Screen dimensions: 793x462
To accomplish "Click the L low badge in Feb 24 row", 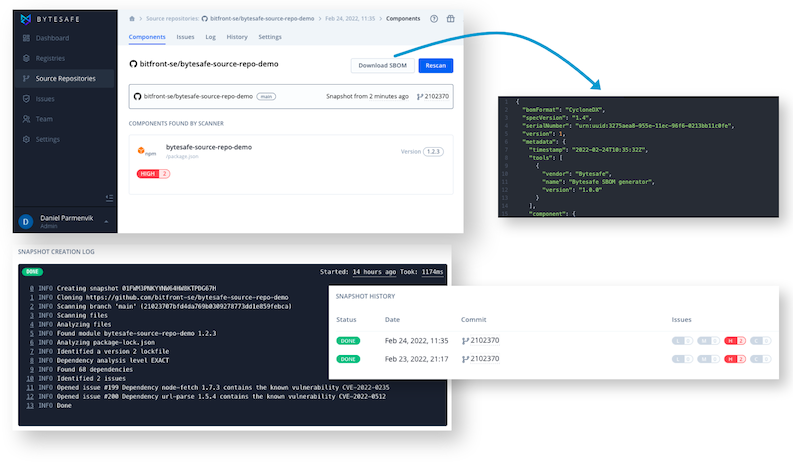I will tap(682, 341).
